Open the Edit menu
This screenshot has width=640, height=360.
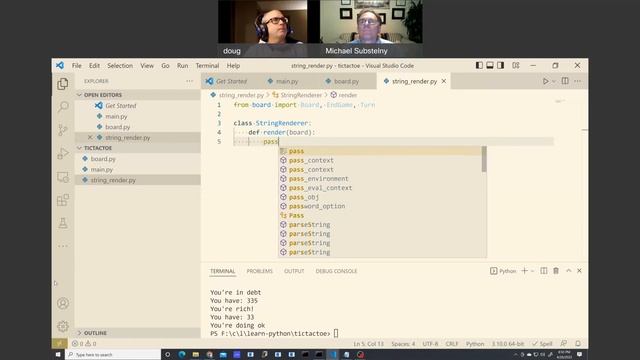tap(94, 65)
